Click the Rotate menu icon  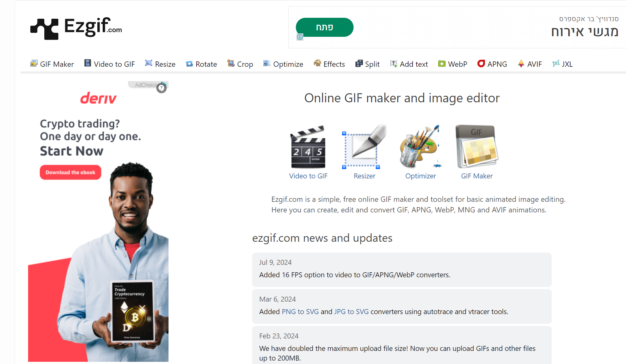pos(189,64)
